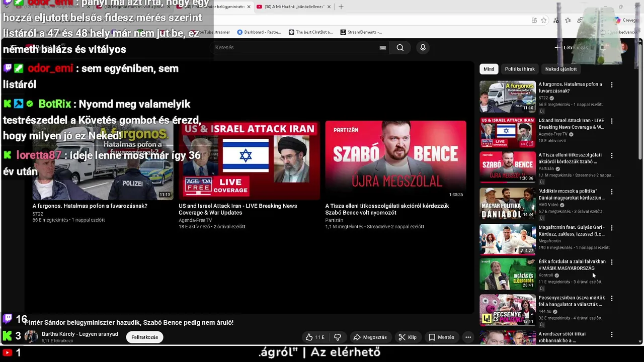Open Érik a fordulat sidebar thumbnail

point(508,274)
